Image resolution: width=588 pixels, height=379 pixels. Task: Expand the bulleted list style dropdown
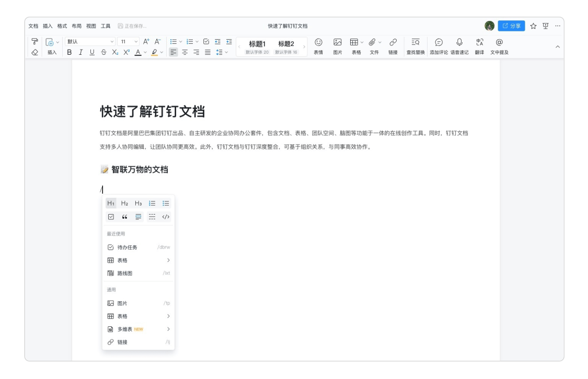[x=180, y=42]
